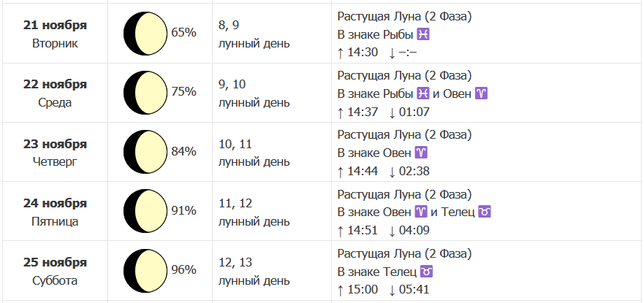Click the 75% moon phase icon
Screen dimensions: 644x303
point(145,93)
